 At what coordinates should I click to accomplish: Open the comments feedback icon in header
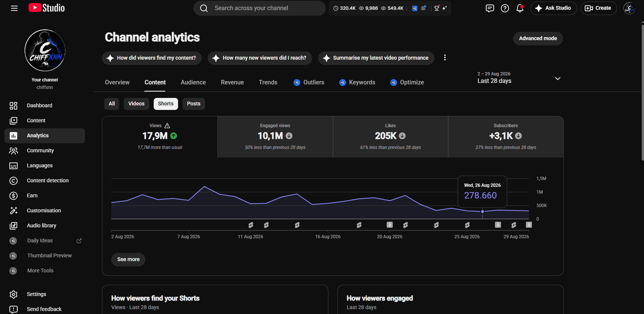[x=490, y=8]
